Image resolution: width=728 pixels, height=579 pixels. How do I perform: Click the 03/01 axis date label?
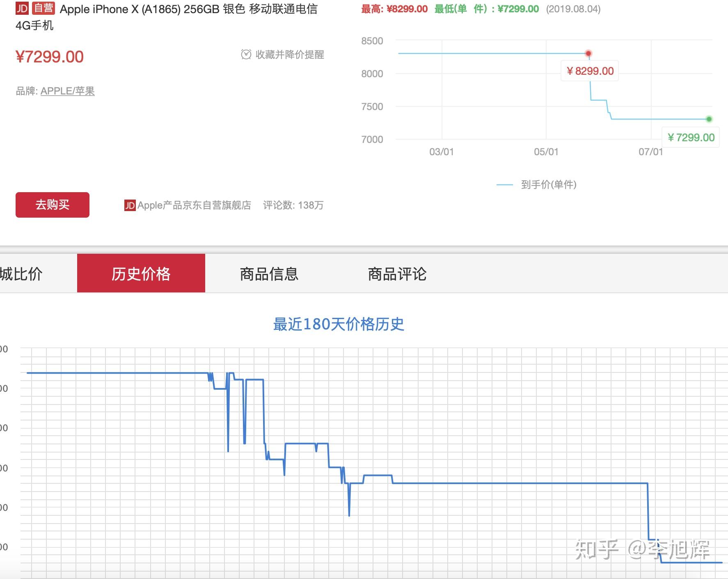point(442,152)
